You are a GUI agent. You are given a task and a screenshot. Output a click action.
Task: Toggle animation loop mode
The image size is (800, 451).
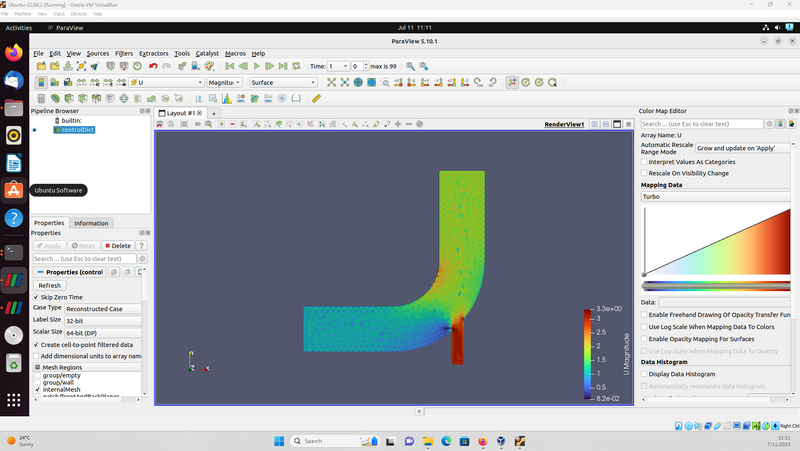click(x=296, y=66)
